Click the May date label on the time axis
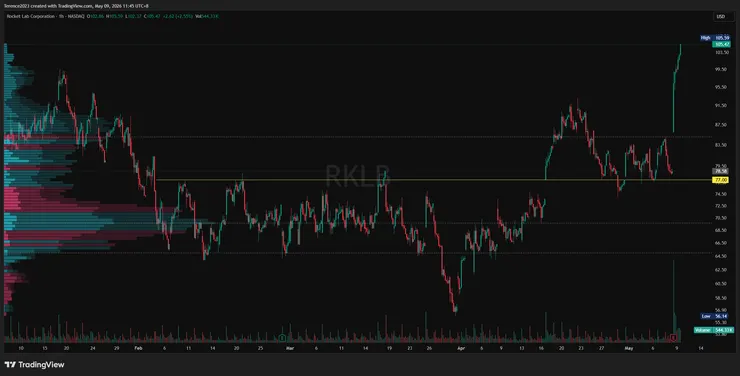 [629, 348]
